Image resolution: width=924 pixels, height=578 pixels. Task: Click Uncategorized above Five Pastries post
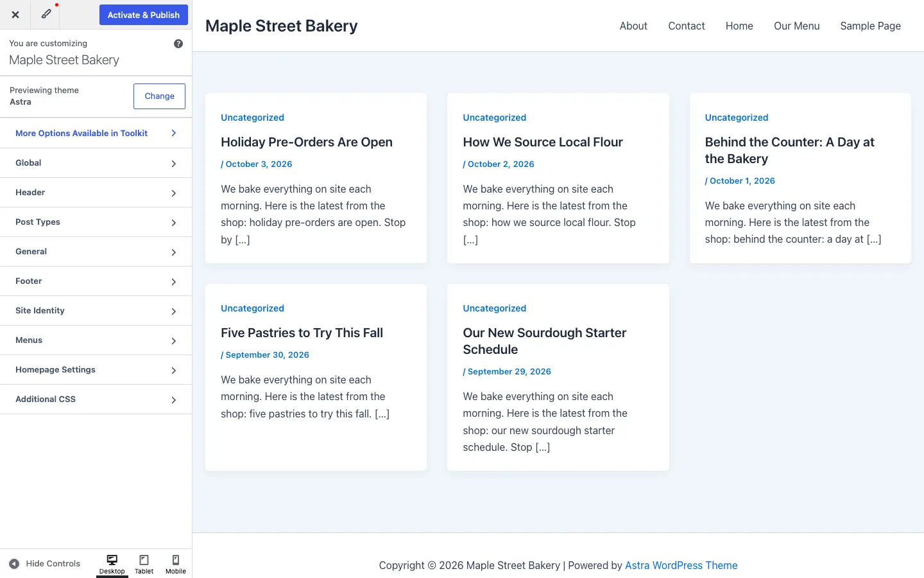(252, 308)
